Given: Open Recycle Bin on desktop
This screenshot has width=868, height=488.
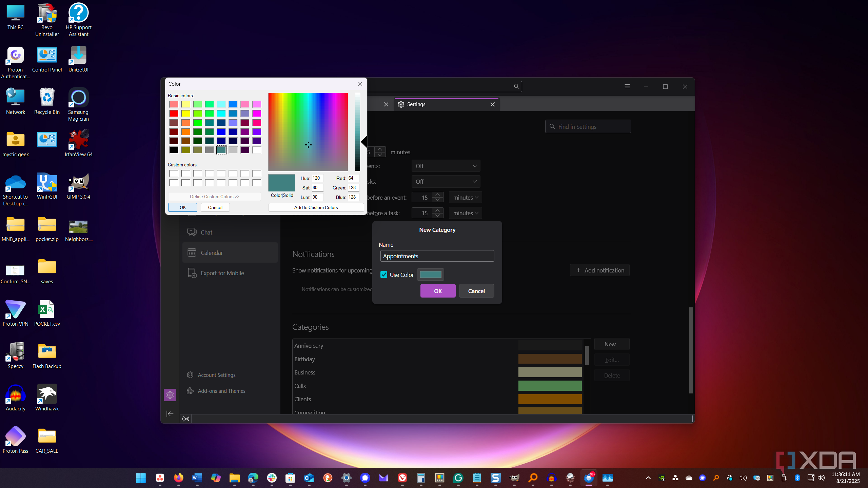Looking at the screenshot, I should click(x=47, y=102).
